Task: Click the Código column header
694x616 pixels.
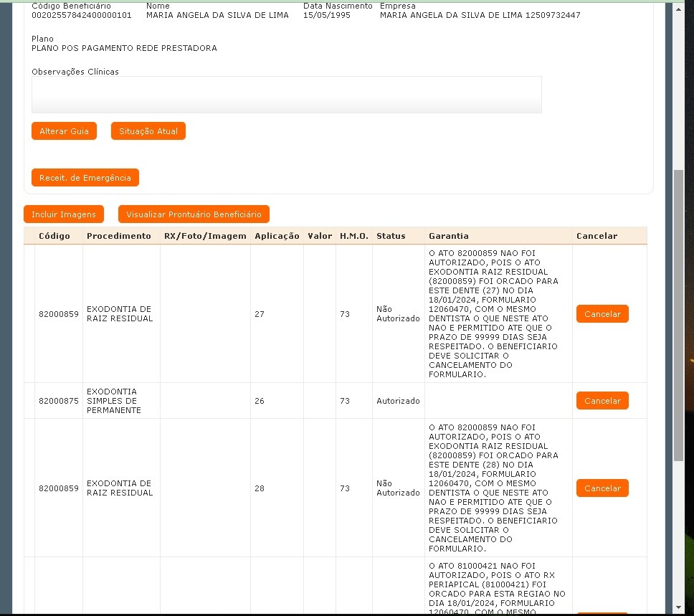Action: coord(54,236)
